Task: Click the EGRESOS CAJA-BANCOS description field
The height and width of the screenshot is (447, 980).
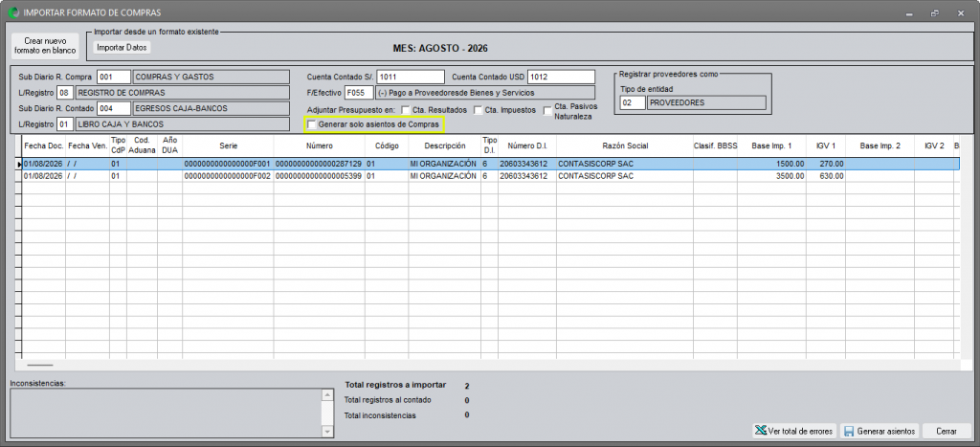Action: pyautogui.click(x=212, y=108)
